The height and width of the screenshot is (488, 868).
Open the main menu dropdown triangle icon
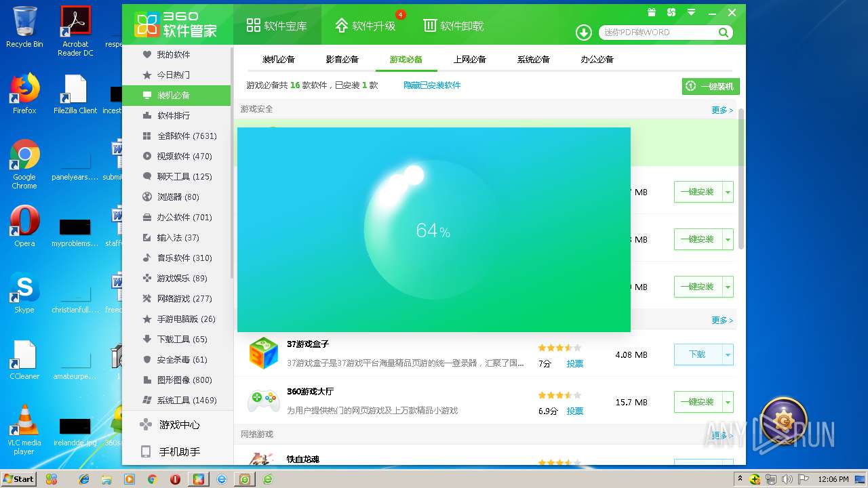(x=691, y=12)
